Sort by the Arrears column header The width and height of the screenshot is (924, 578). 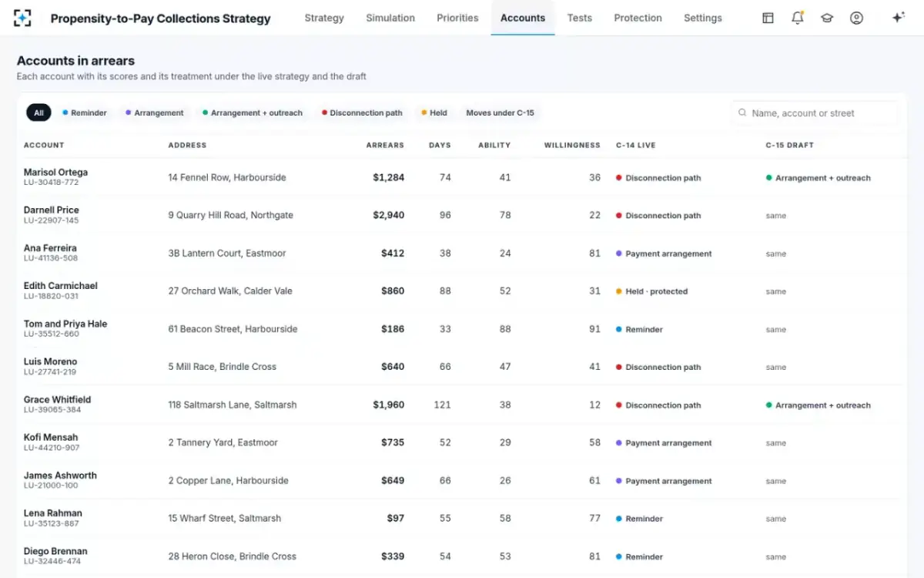pyautogui.click(x=385, y=145)
